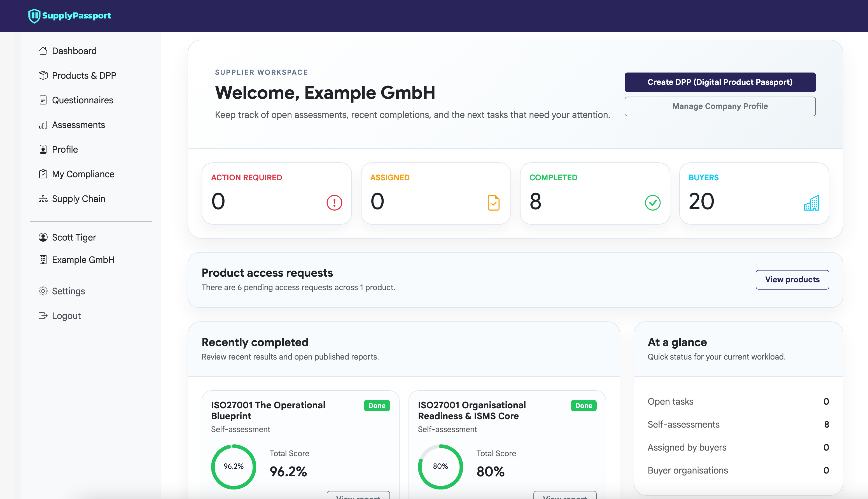Click the blue building icon in Buyers
The height and width of the screenshot is (499, 868).
(811, 203)
